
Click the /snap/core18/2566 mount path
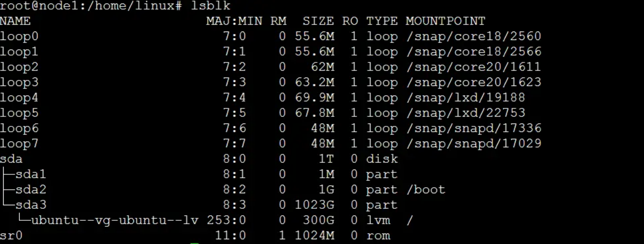[x=474, y=52]
